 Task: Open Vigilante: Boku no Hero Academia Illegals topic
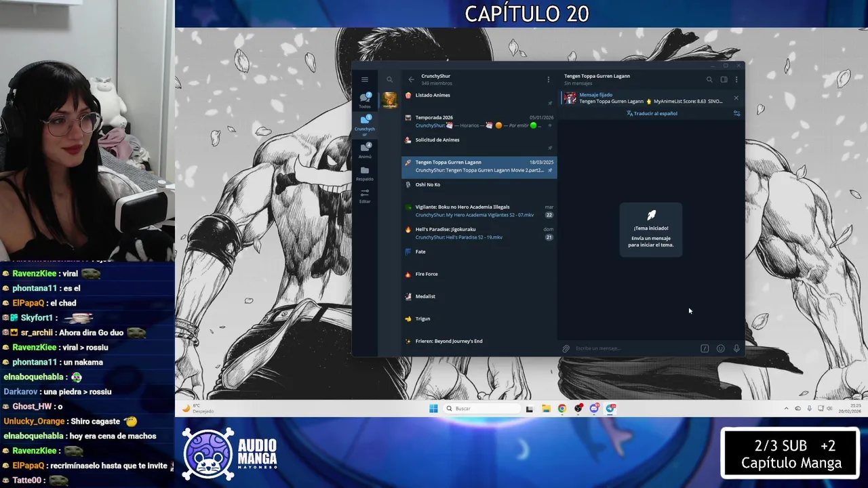click(479, 211)
